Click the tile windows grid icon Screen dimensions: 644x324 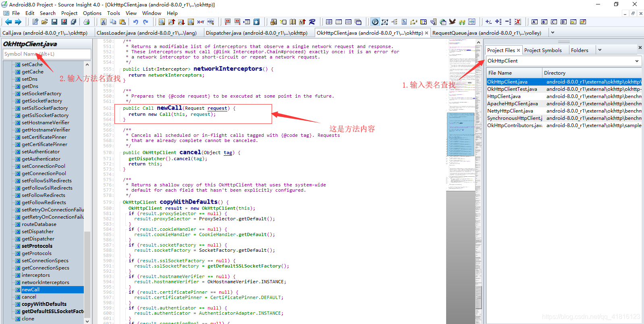pos(329,22)
